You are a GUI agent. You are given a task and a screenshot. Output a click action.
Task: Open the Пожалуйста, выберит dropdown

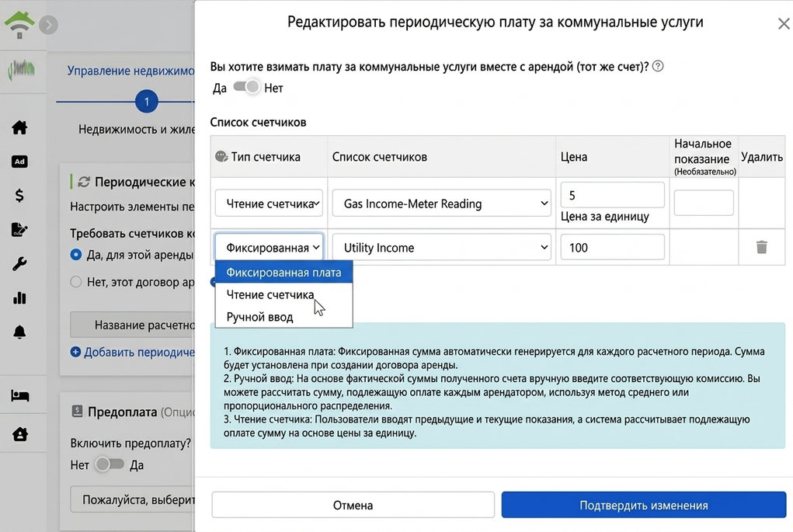click(x=133, y=499)
